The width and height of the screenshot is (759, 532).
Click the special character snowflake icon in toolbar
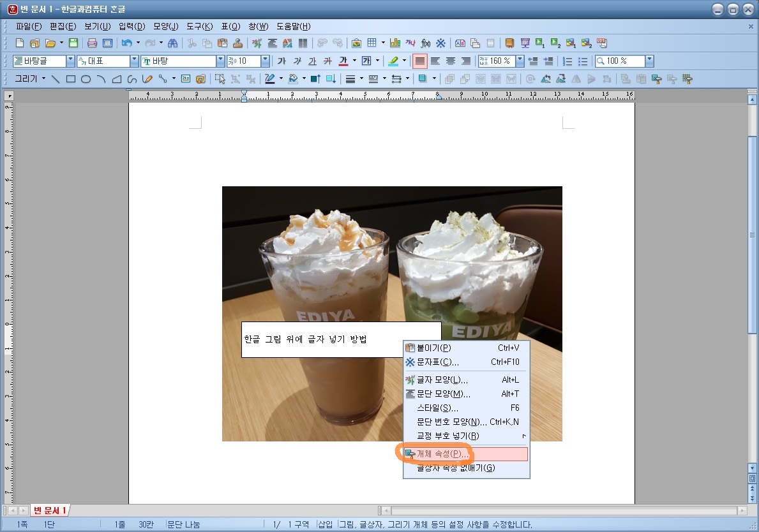[x=440, y=43]
